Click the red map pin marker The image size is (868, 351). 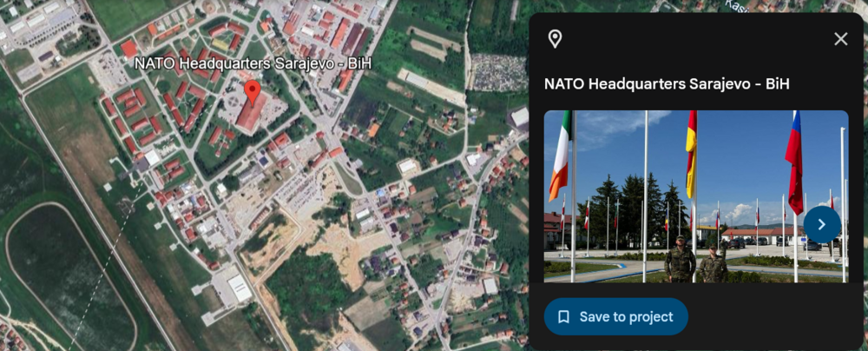pyautogui.click(x=253, y=93)
